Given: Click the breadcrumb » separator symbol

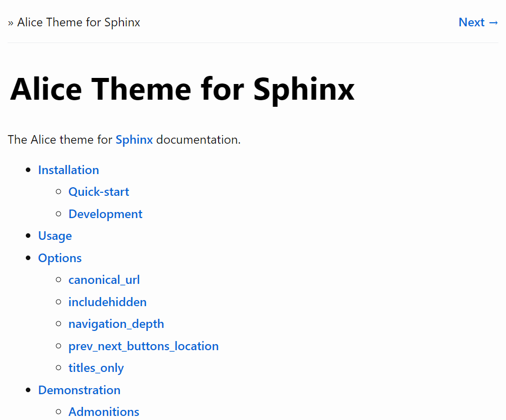Looking at the screenshot, I should pos(11,23).
